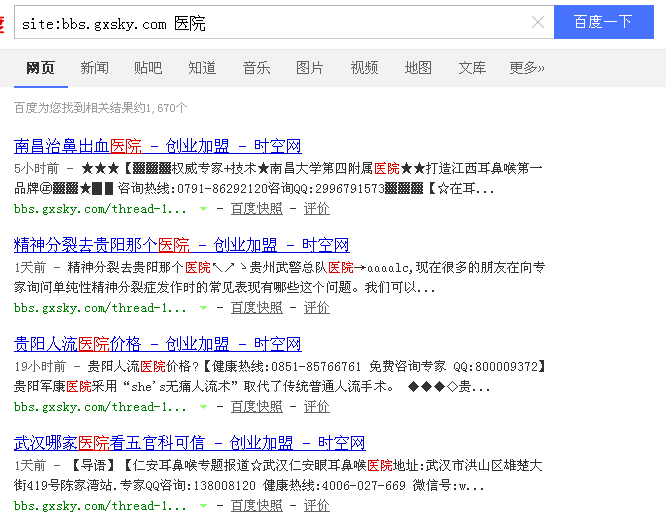The height and width of the screenshot is (531, 666).
Task: Open result 南昌治鼻出血医院 - 创业加盟
Action: click(x=158, y=146)
